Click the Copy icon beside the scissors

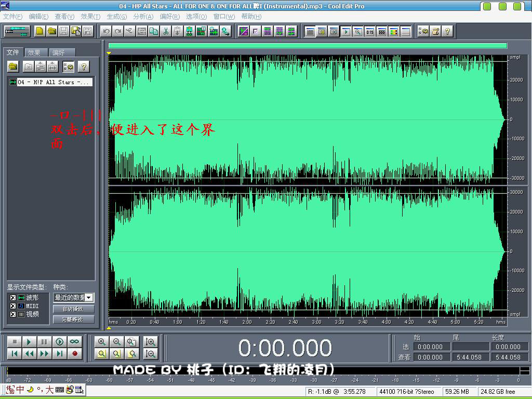pyautogui.click(x=153, y=32)
